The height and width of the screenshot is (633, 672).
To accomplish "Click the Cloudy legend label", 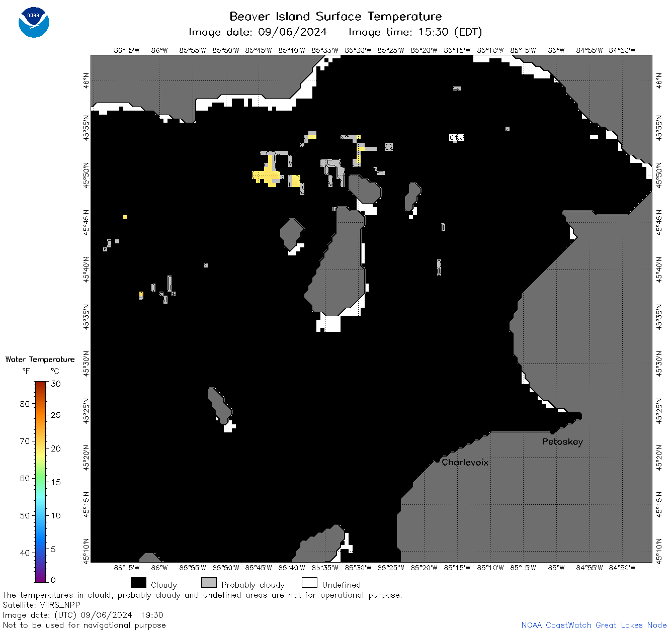I will click(x=164, y=585).
